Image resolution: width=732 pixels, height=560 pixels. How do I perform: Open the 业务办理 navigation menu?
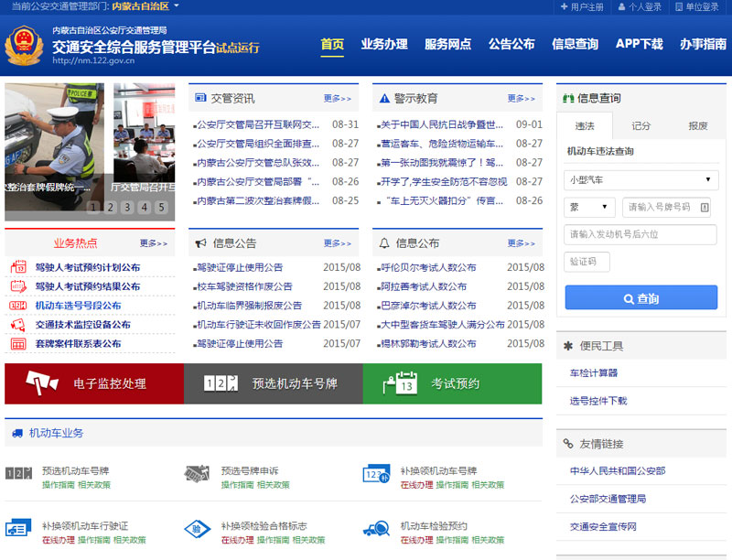pyautogui.click(x=384, y=44)
